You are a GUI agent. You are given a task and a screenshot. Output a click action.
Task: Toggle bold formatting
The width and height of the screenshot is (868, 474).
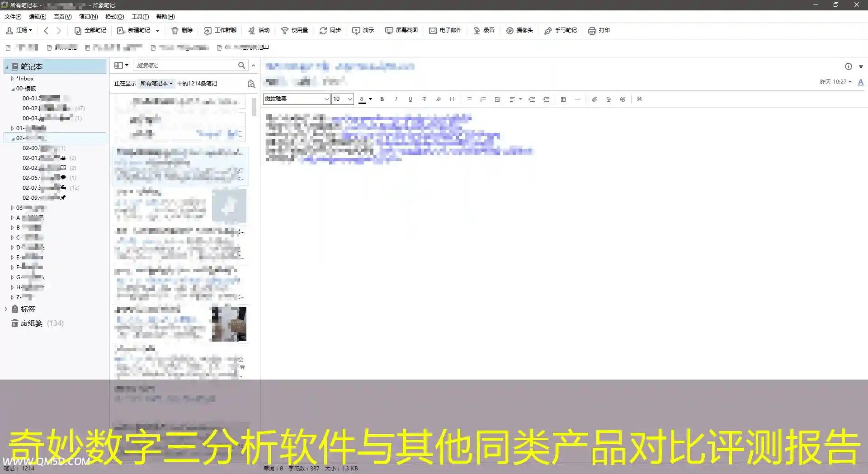click(382, 99)
